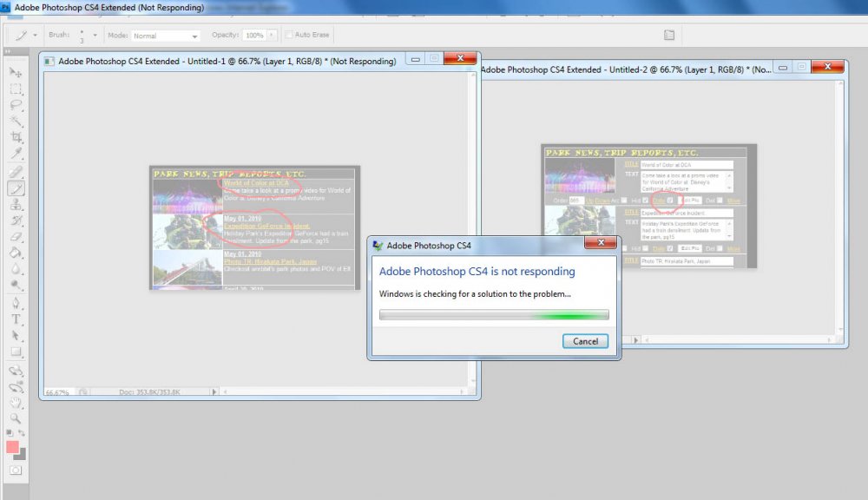Toggle Quick Mask mode in the toolbox
Screen dimensions: 868x500
[15, 470]
